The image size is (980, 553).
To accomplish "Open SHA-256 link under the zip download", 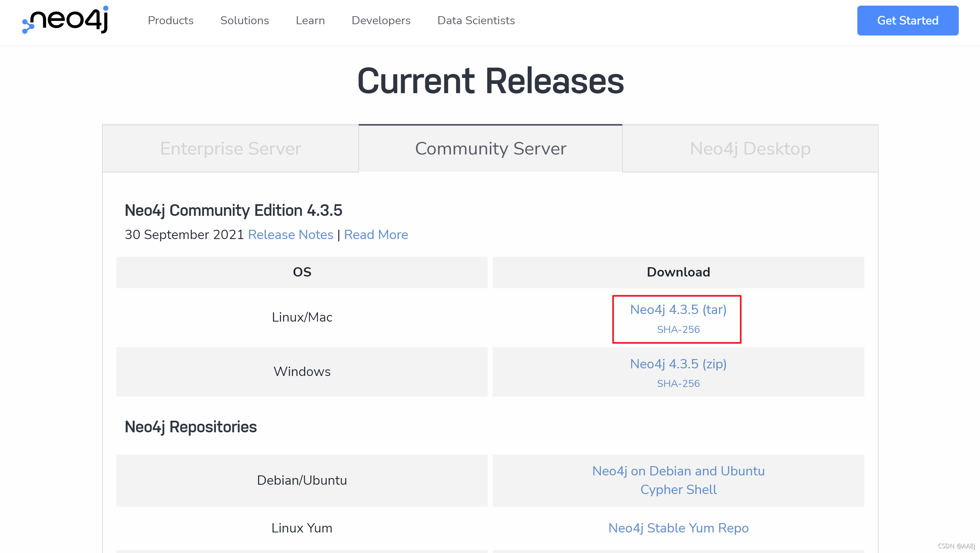I will tap(678, 383).
